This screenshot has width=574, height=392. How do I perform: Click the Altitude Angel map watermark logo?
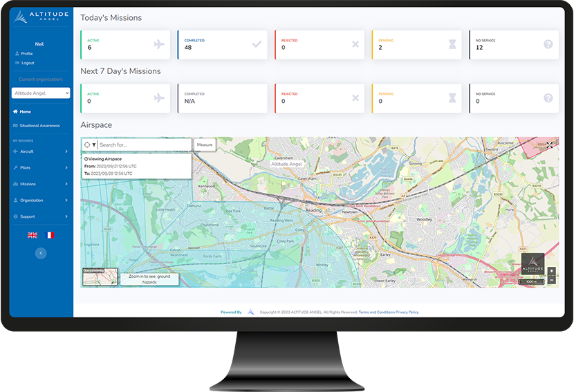coord(533,263)
